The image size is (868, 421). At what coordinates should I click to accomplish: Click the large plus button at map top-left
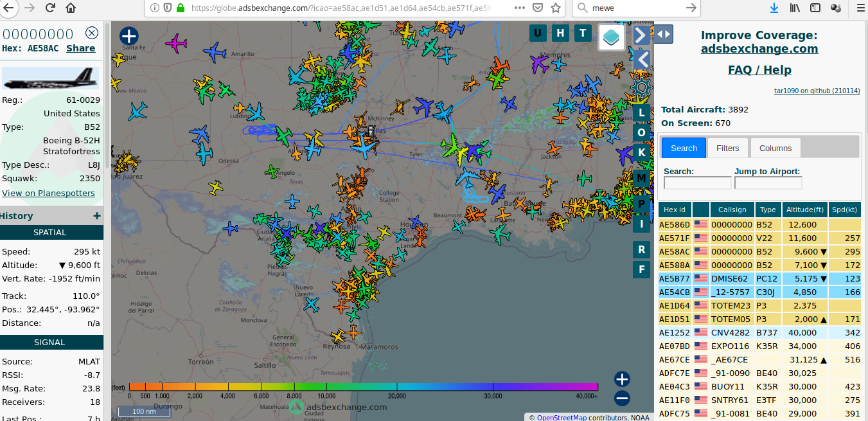click(129, 37)
